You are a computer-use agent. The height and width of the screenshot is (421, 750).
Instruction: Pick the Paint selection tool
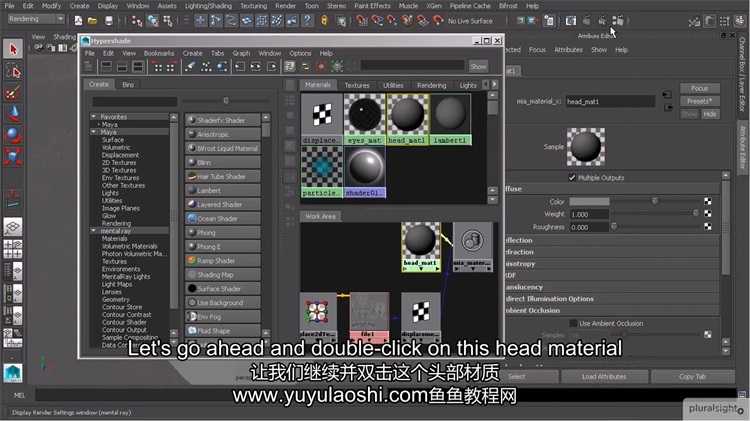point(13,93)
